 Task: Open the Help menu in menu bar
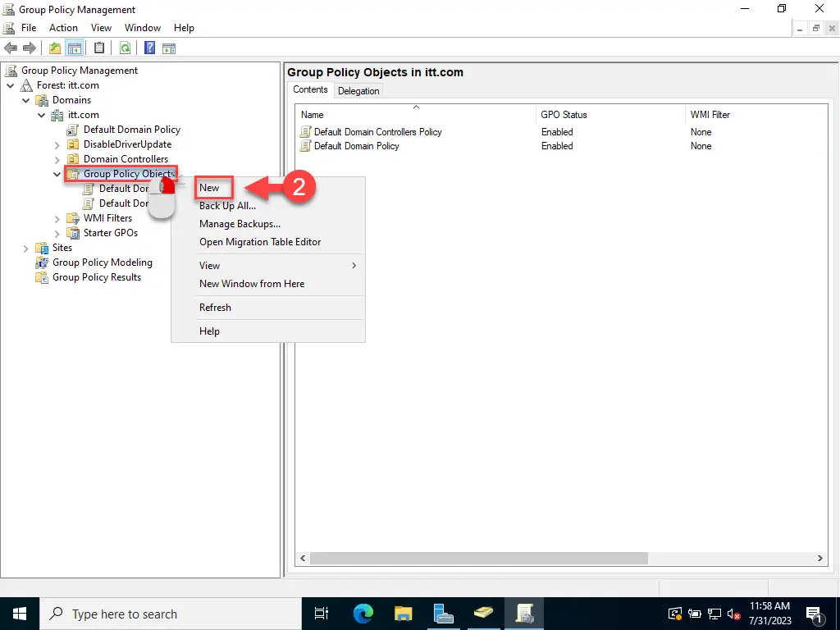pyautogui.click(x=184, y=28)
